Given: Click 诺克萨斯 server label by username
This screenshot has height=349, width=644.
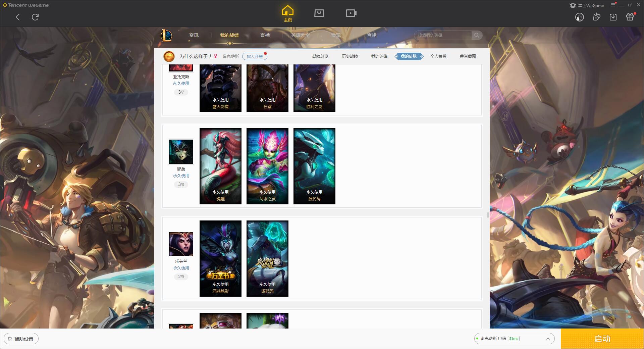Looking at the screenshot, I should coord(231,56).
